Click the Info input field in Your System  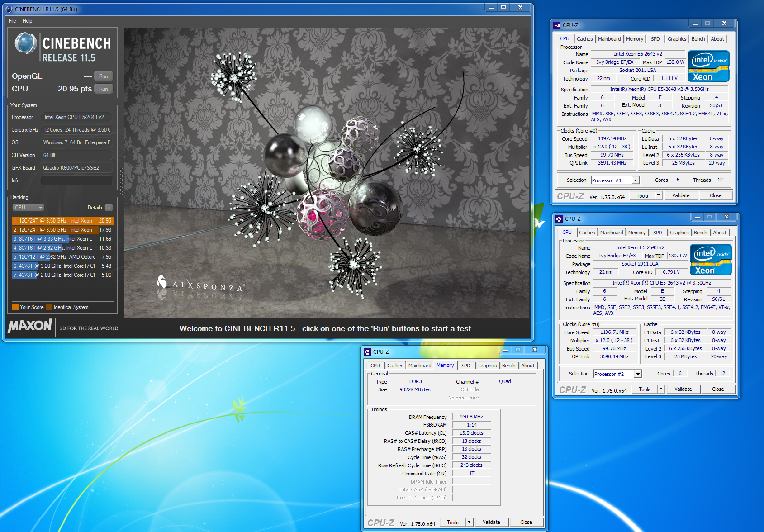77,180
